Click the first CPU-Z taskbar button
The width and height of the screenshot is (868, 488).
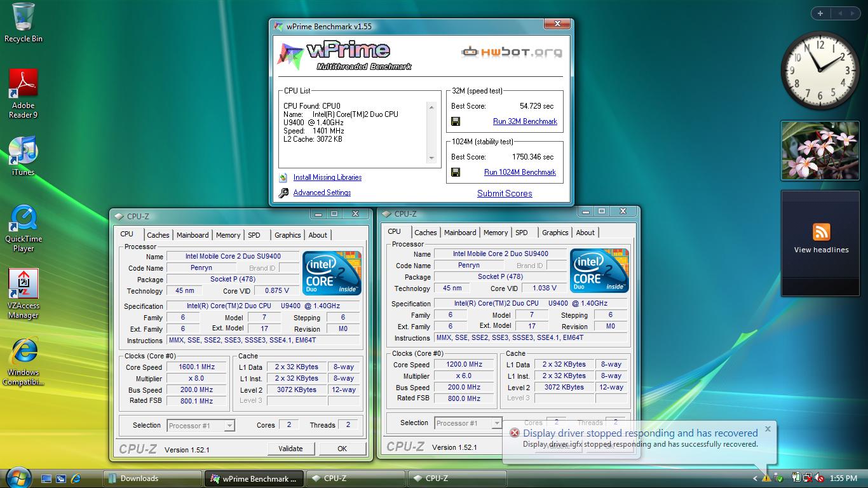pos(356,478)
